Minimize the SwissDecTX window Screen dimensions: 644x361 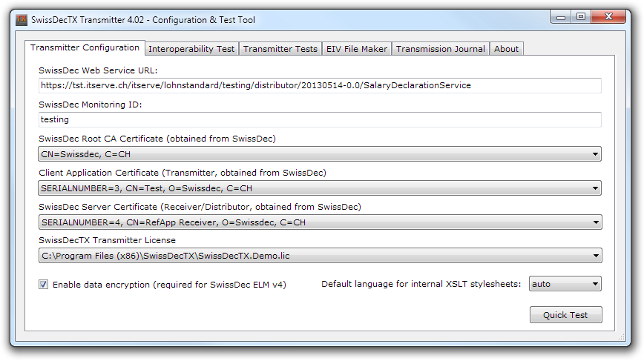tap(562, 16)
